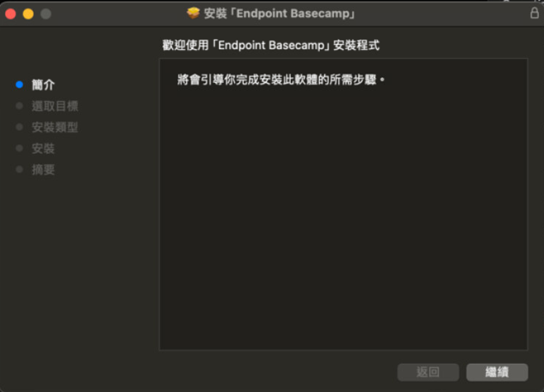Image resolution: width=544 pixels, height=392 pixels.
Task: Click the gray bullet beside 安裝類型
Action: pos(19,127)
